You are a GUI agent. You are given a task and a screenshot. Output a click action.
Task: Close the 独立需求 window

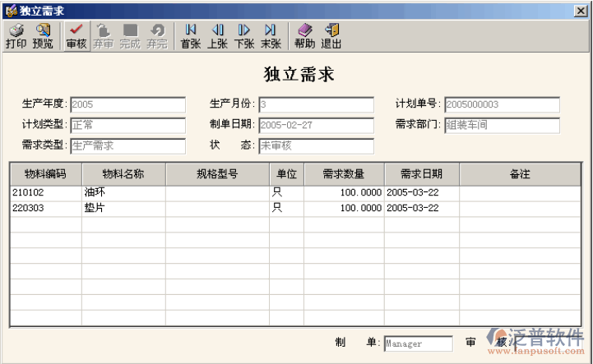coord(581,10)
